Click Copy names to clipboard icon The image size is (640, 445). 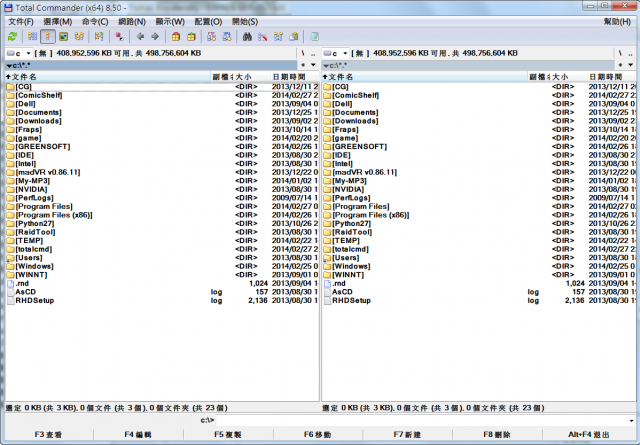coord(294,37)
